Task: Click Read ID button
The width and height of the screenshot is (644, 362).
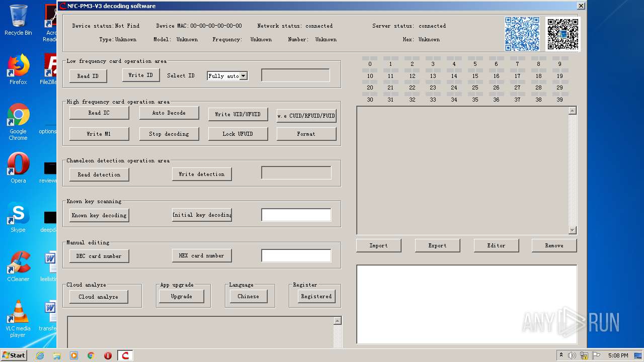Action: (88, 76)
